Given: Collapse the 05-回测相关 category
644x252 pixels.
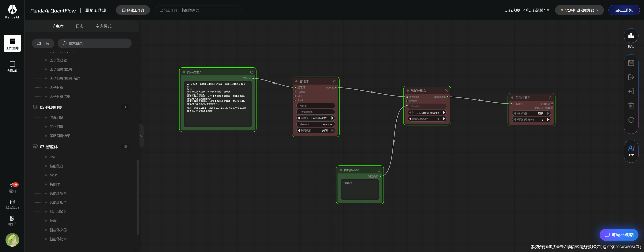Looking at the screenshot, I should (51, 107).
